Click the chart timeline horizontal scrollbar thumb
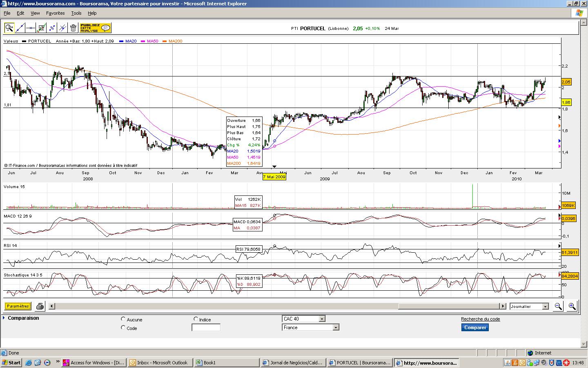Viewport: 588px width, 368px height. (449, 306)
